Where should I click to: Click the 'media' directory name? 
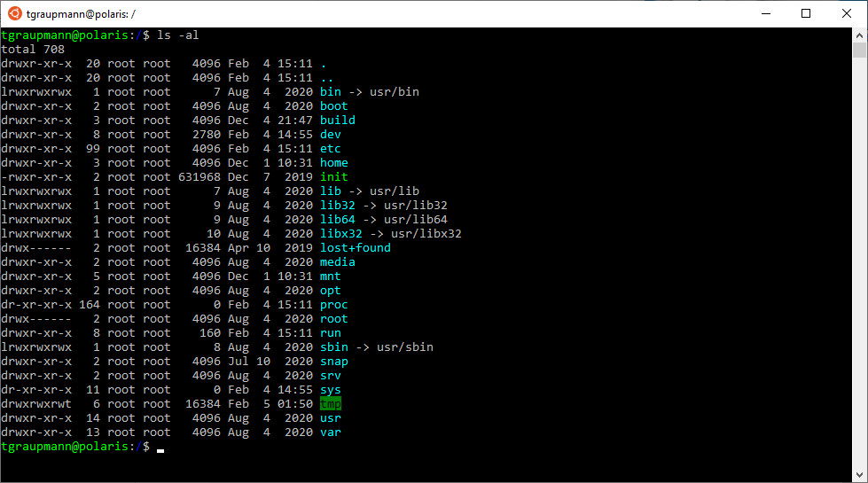338,262
